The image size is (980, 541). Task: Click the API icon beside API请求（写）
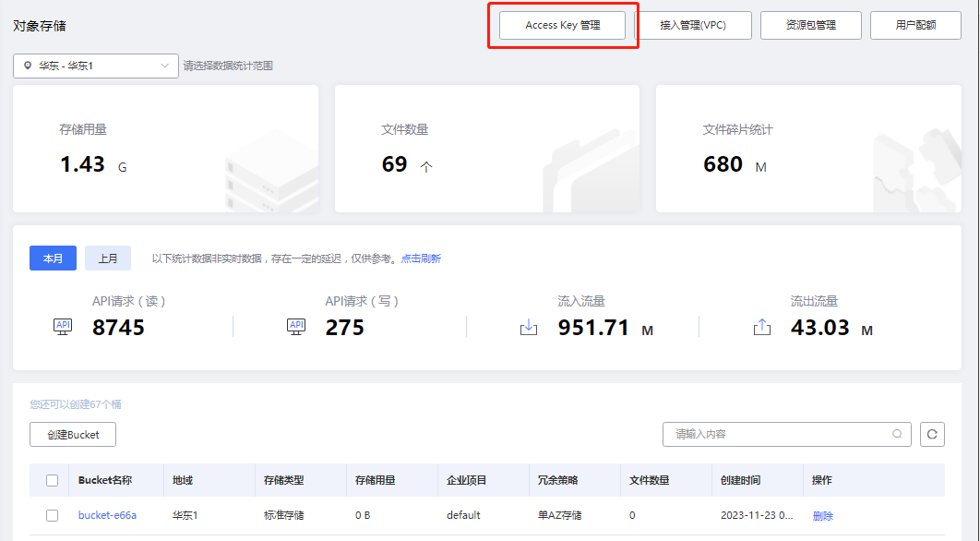click(x=295, y=328)
